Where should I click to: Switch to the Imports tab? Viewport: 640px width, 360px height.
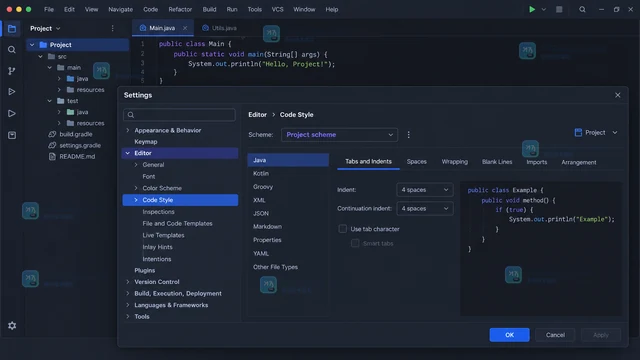[537, 162]
